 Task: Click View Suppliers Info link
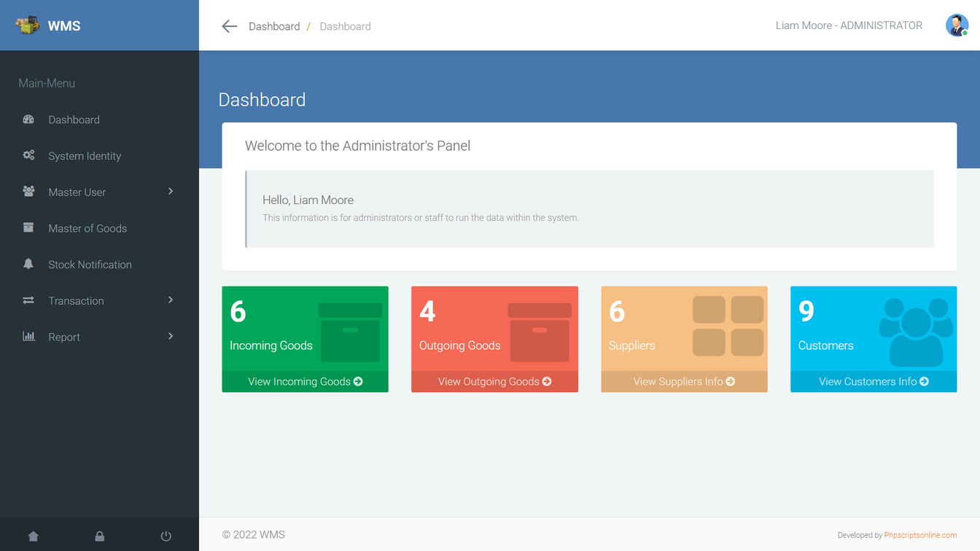(684, 381)
